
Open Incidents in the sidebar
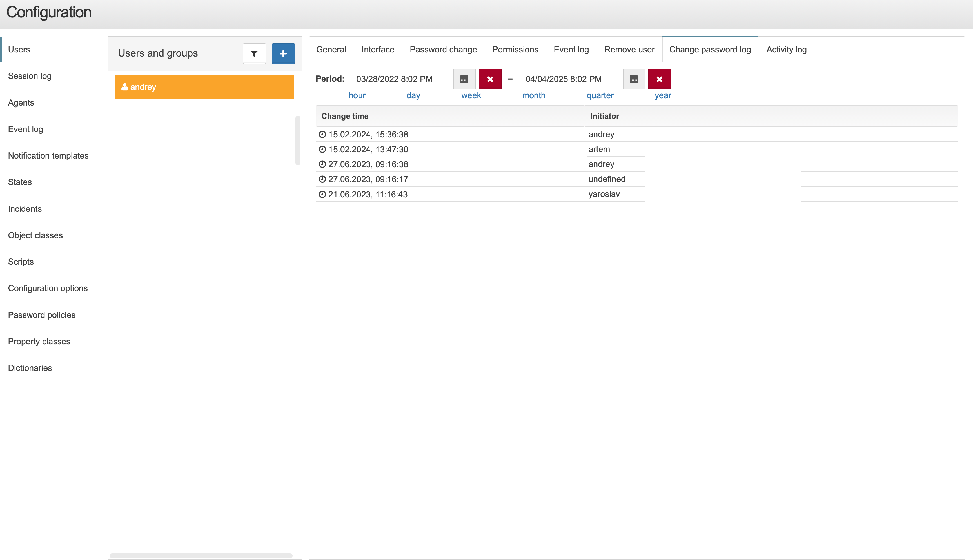point(51,209)
